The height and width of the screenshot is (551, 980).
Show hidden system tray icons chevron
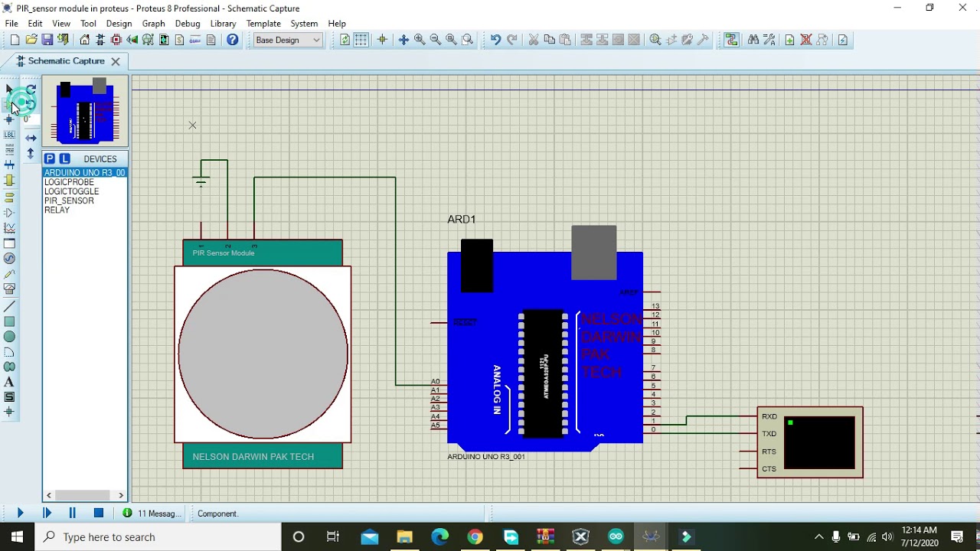point(818,537)
